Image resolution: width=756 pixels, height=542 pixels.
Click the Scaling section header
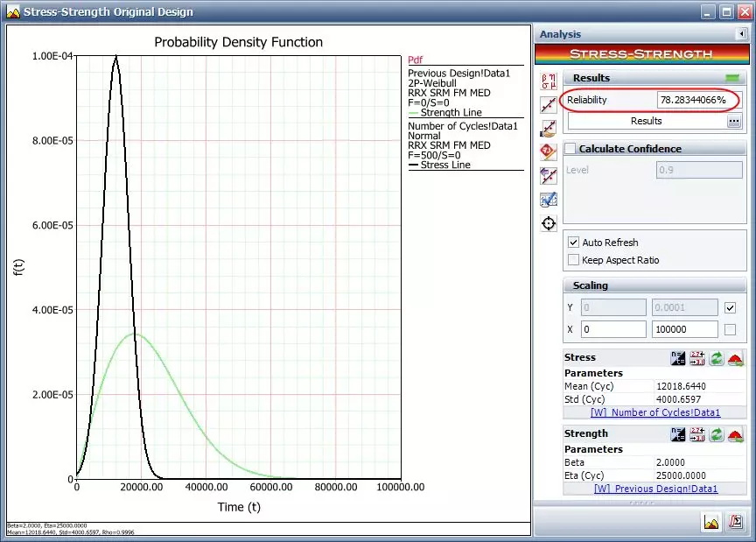pos(654,285)
